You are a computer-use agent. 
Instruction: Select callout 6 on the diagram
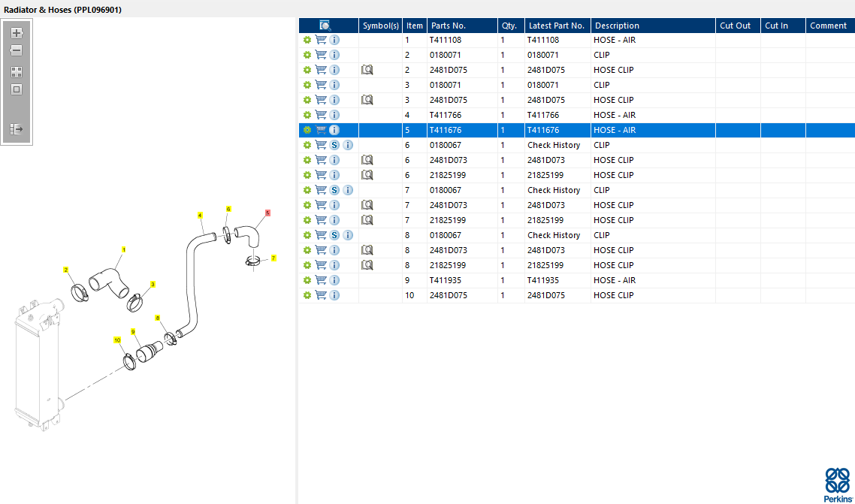[x=228, y=210]
